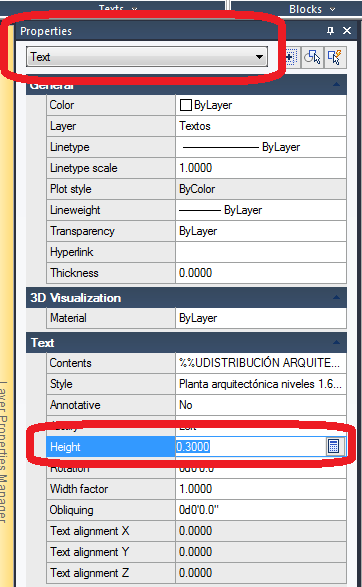The height and width of the screenshot is (587, 362).
Task: Click Text alignment Y value
Action: (261, 552)
